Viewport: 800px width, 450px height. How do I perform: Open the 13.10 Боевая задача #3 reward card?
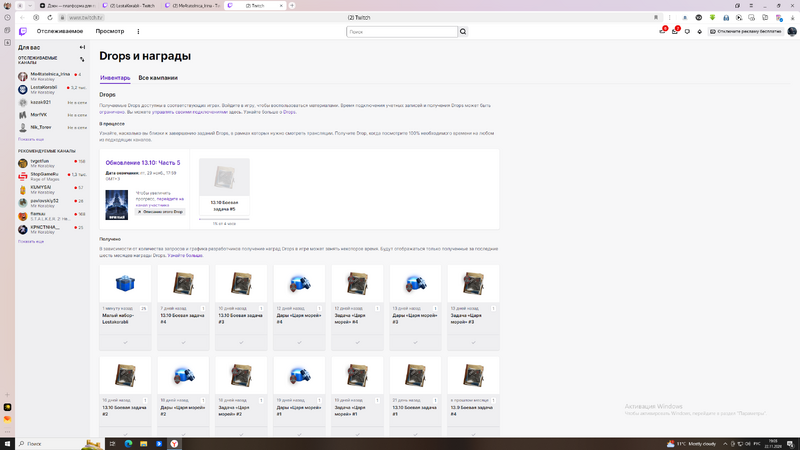point(241,307)
